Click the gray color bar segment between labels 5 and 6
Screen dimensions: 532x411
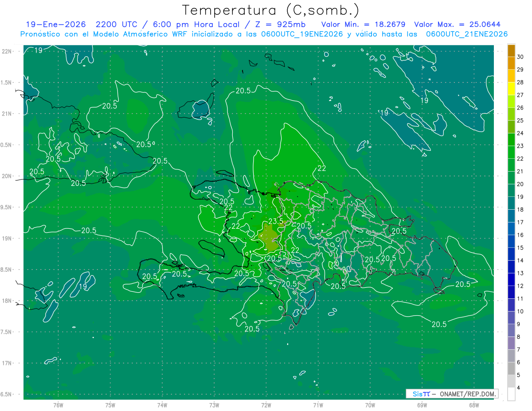pos(511,369)
